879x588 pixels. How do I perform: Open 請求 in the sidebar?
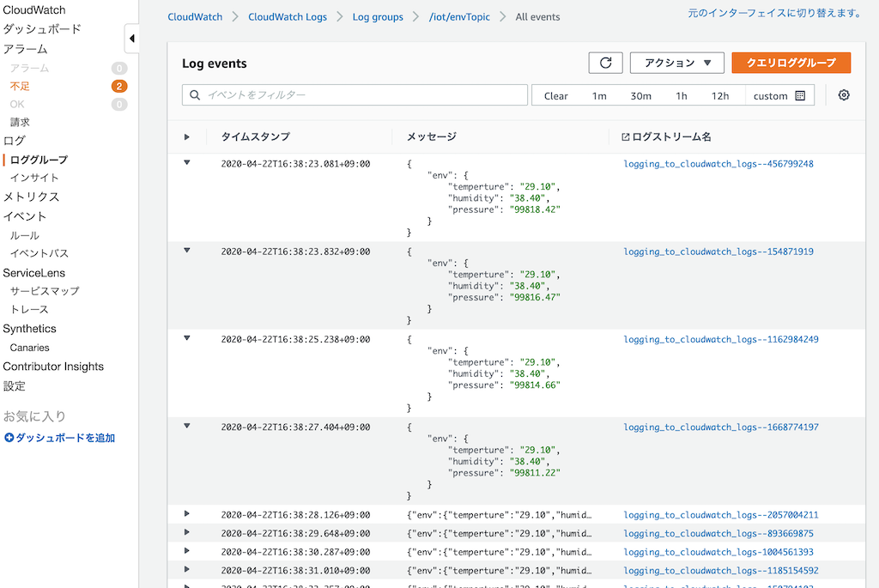point(20,122)
